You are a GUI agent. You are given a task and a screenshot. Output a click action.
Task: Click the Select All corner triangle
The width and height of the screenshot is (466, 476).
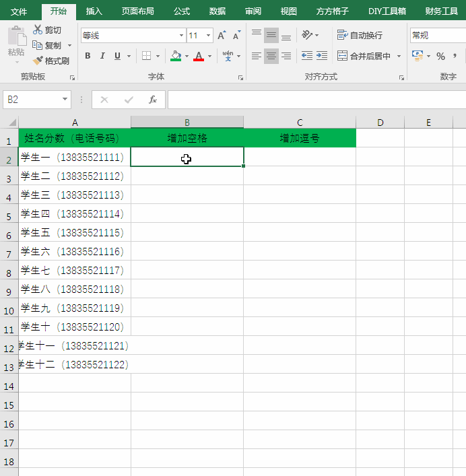pyautogui.click(x=12, y=123)
